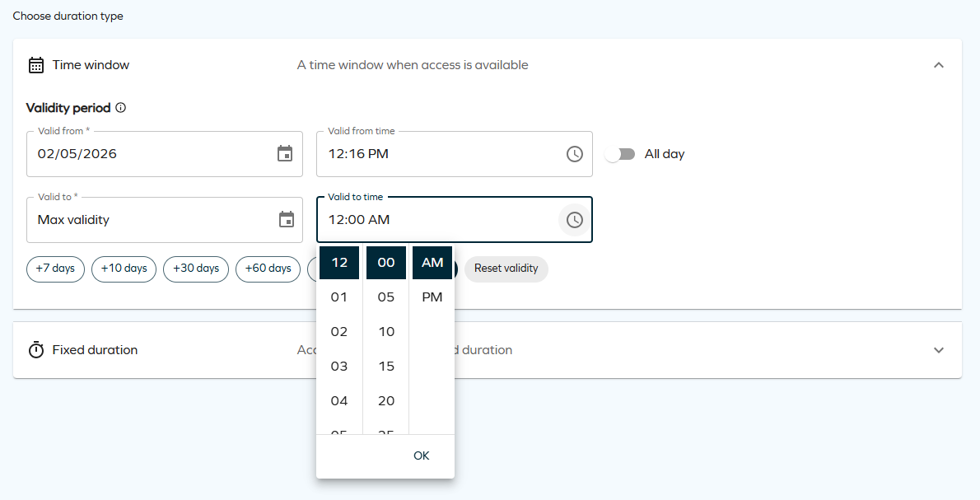The image size is (980, 500).
Task: Select hour 03 in the time picker
Action: [x=339, y=366]
